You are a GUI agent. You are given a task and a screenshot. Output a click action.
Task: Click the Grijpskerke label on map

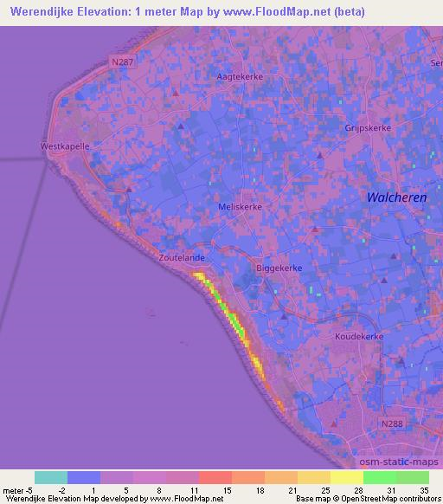(368, 128)
